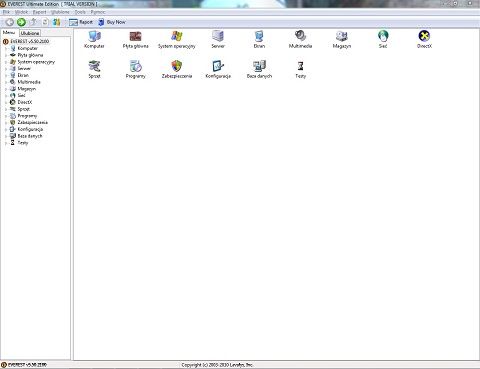Viewport: 480px width, 369px height.
Task: Expand the DirectX node in the tree
Action: pos(6,102)
